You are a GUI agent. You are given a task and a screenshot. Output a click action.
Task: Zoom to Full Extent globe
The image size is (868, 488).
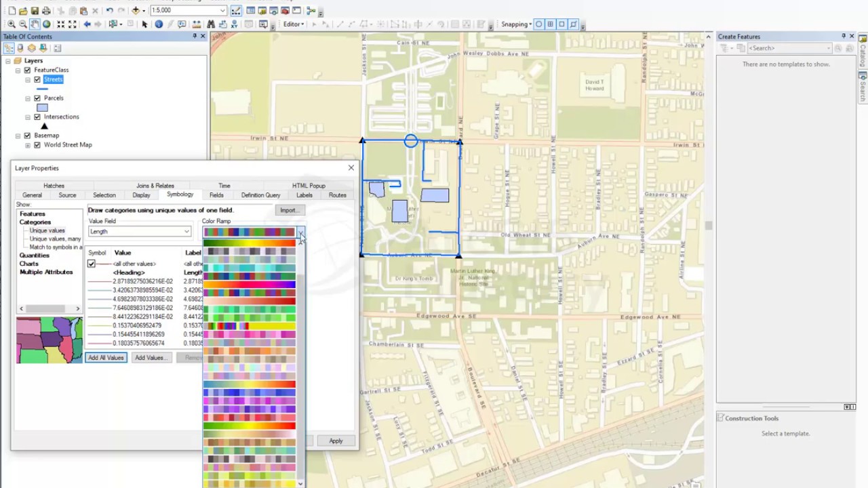pos(46,24)
